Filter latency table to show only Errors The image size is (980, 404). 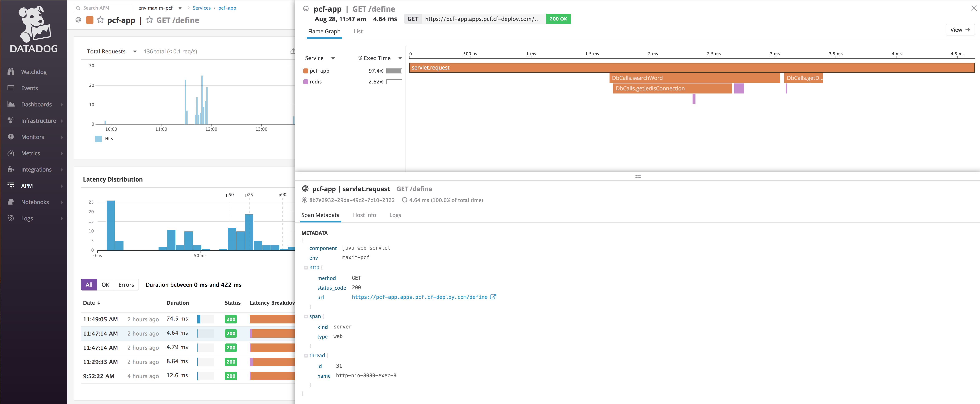pyautogui.click(x=126, y=285)
